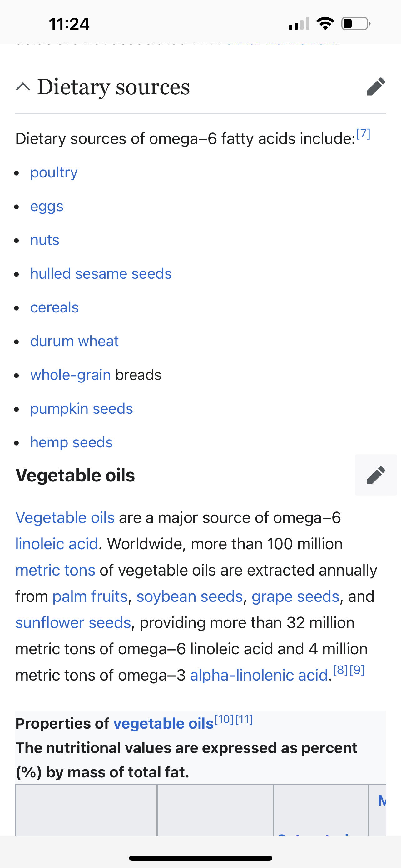The height and width of the screenshot is (868, 401).
Task: Follow the hulled sesame seeds link
Action: tap(101, 274)
